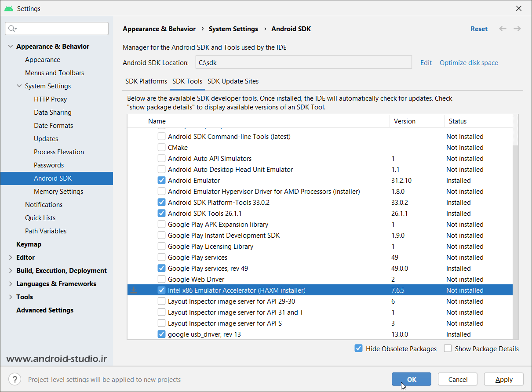This screenshot has width=532, height=392.
Task: Tick the CMake checkbox
Action: click(161, 148)
